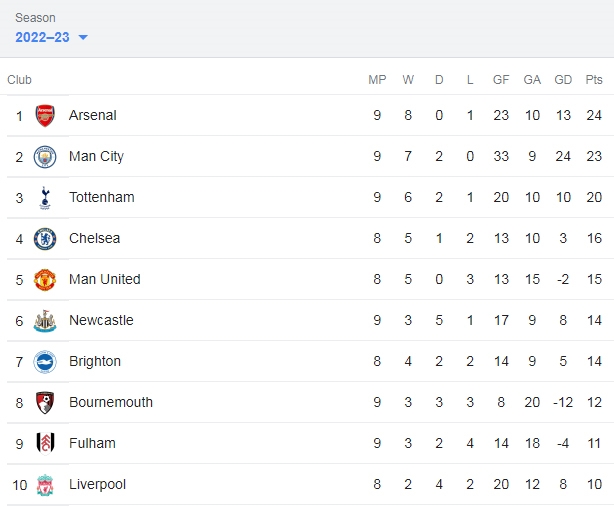Screen dimensions: 614x508
Task: Click the MP column header
Action: point(377,80)
